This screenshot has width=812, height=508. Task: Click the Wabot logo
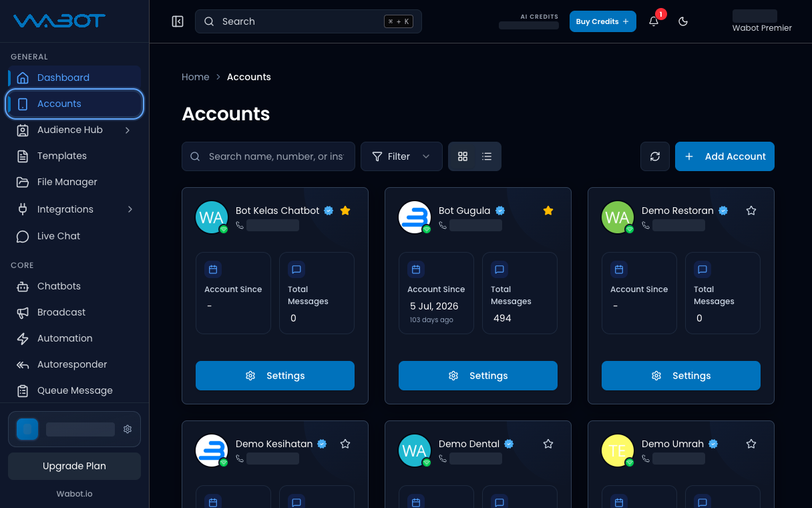coord(59,21)
